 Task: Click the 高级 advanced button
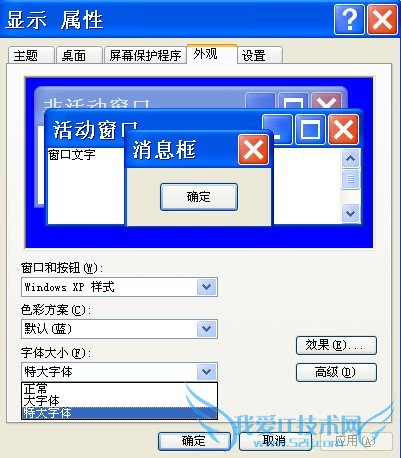click(336, 372)
